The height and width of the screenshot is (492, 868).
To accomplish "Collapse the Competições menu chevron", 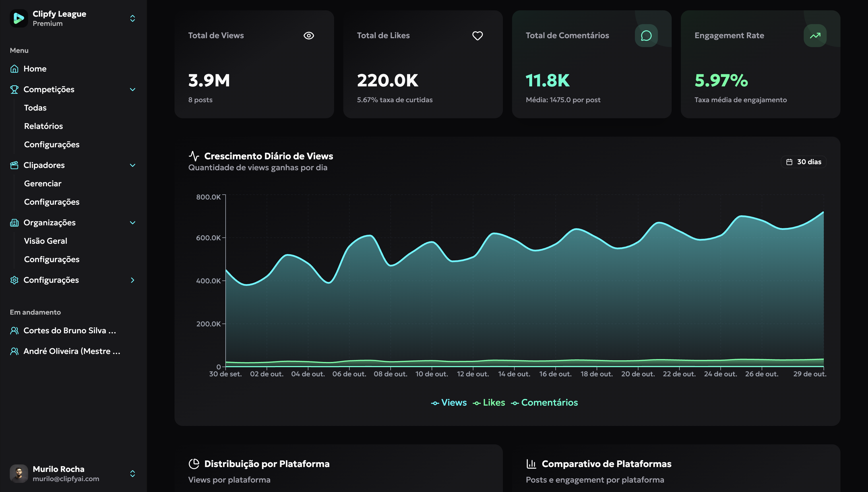I will click(x=132, y=89).
